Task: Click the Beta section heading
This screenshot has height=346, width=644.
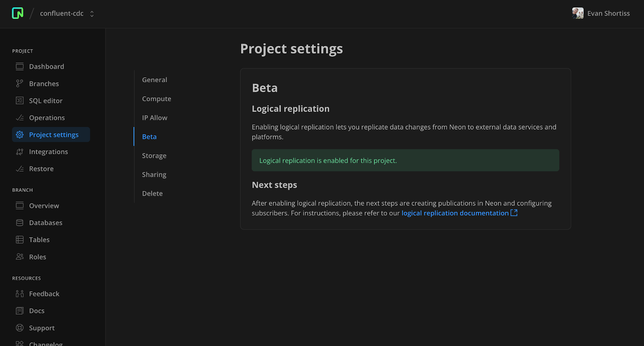Action: pyautogui.click(x=265, y=88)
